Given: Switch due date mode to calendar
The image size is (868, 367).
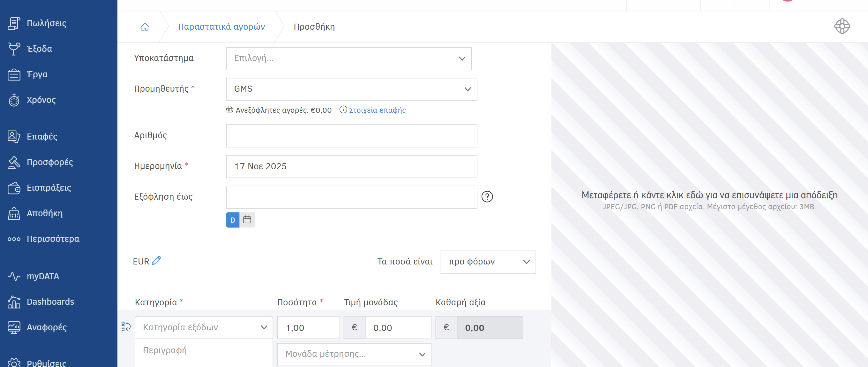Looking at the screenshot, I should [247, 220].
